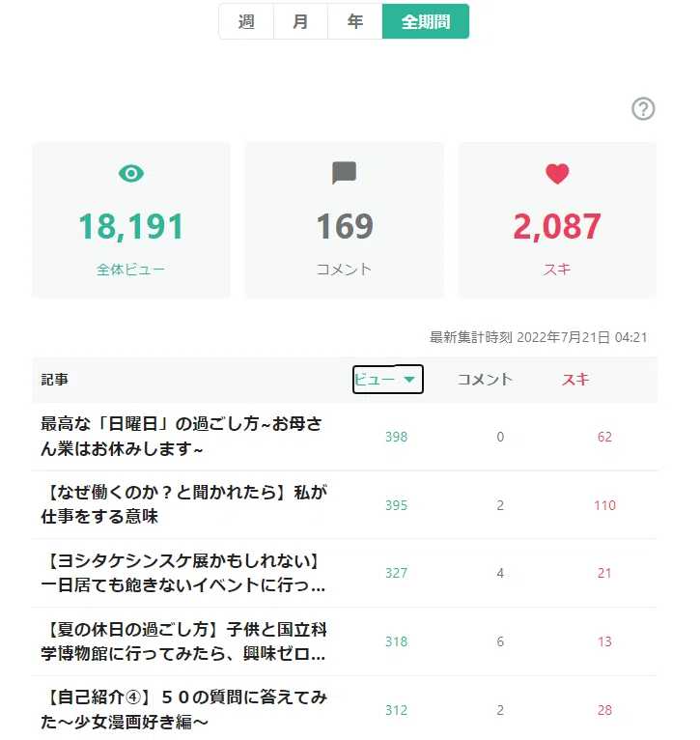Select the 年 period tab
Image resolution: width=700 pixels, height=740 pixels.
click(354, 21)
